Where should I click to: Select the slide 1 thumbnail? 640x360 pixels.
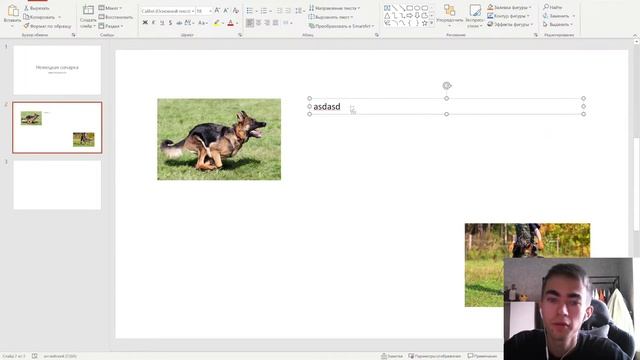(x=57, y=70)
